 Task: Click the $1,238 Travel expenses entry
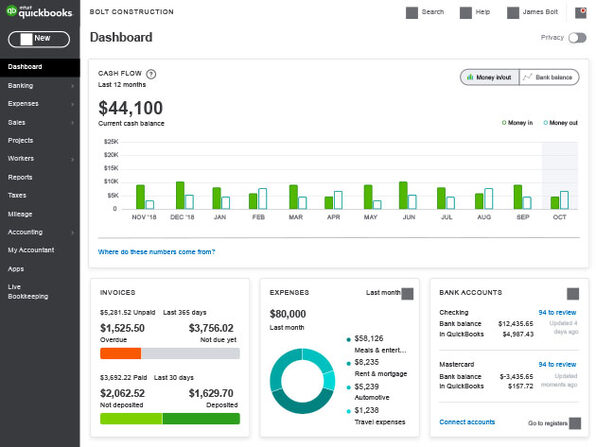click(x=376, y=416)
